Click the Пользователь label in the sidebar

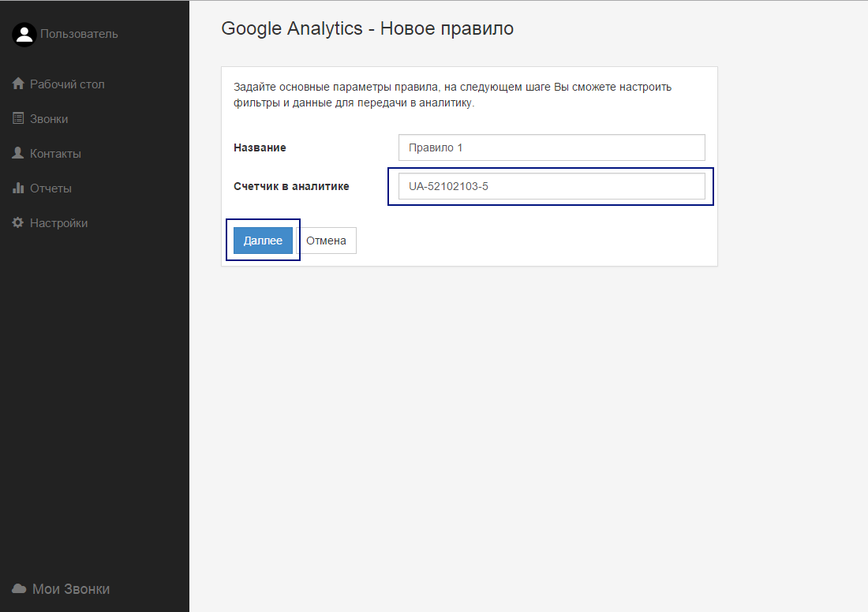tap(79, 34)
